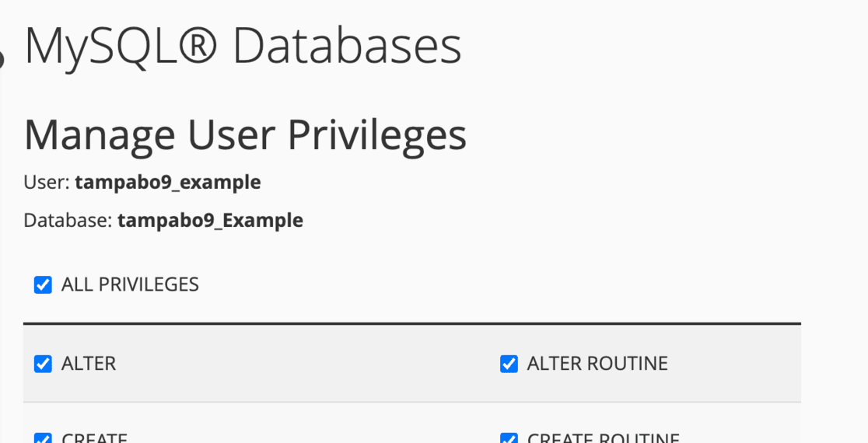The image size is (868, 443).
Task: Click the ALTER label text
Action: [x=89, y=364]
